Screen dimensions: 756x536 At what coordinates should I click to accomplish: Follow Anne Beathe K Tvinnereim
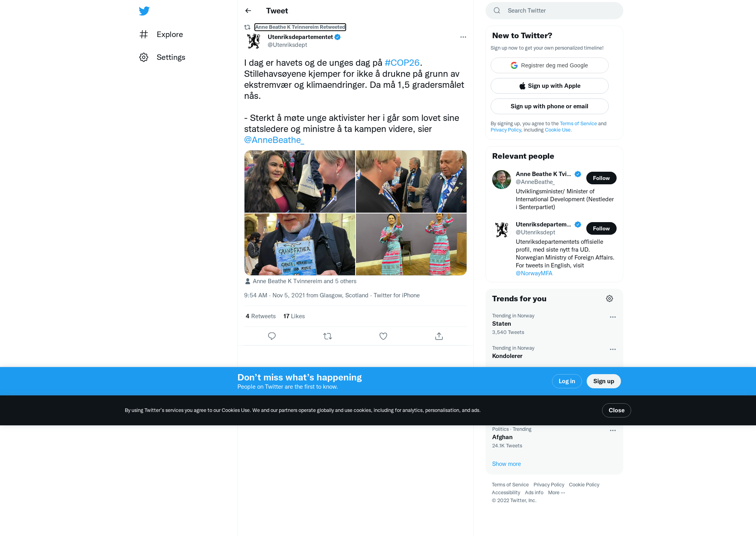point(601,178)
